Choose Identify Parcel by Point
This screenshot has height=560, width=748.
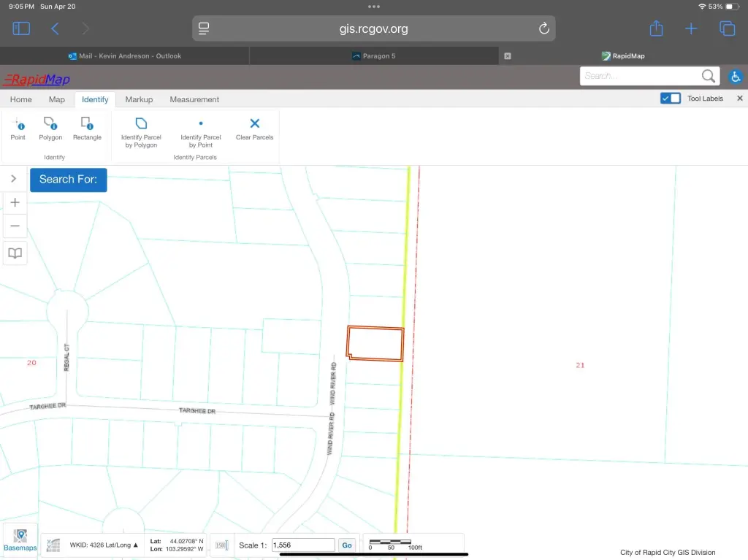click(201, 131)
